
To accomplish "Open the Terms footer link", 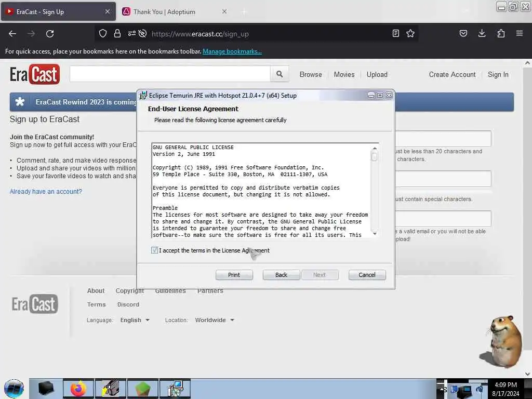I will (x=96, y=304).
